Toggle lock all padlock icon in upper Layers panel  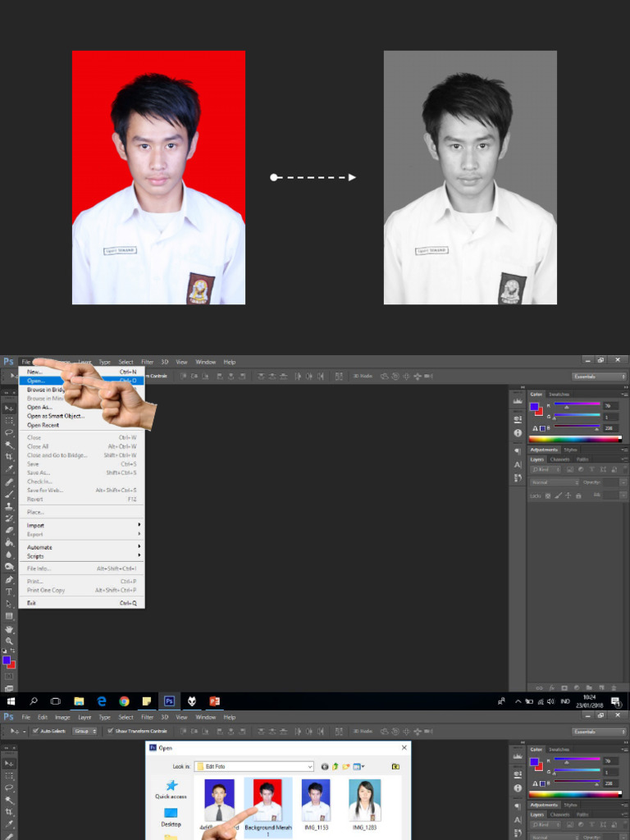pos(578,496)
